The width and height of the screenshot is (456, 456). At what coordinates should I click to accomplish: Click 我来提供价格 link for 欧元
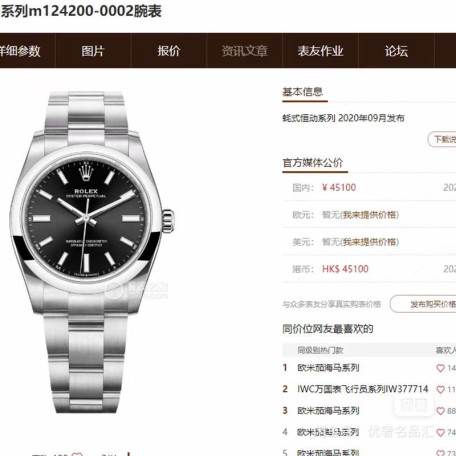370,215
